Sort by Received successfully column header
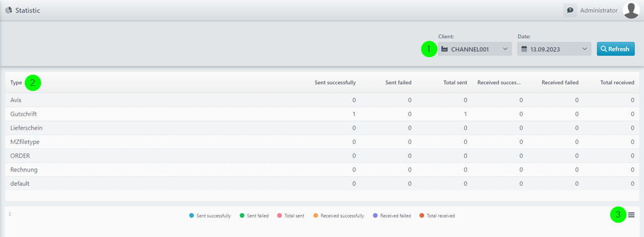The width and height of the screenshot is (644, 237). click(499, 83)
